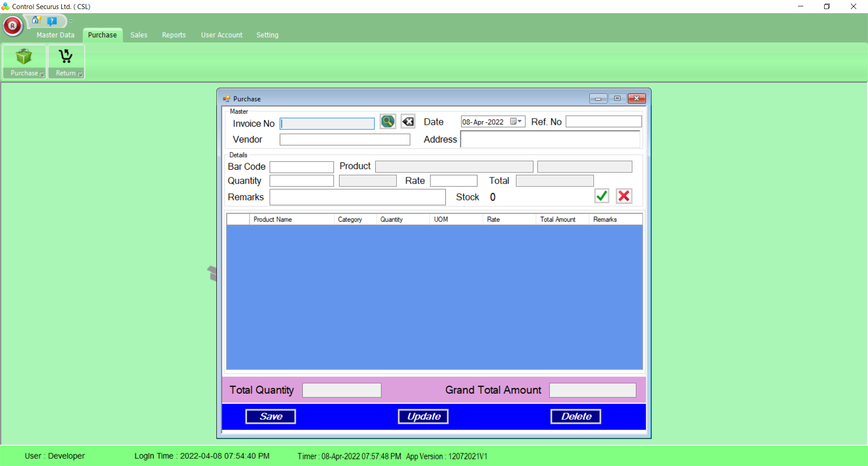Search invoice using the magnifier icon
868x466 pixels.
coord(387,121)
